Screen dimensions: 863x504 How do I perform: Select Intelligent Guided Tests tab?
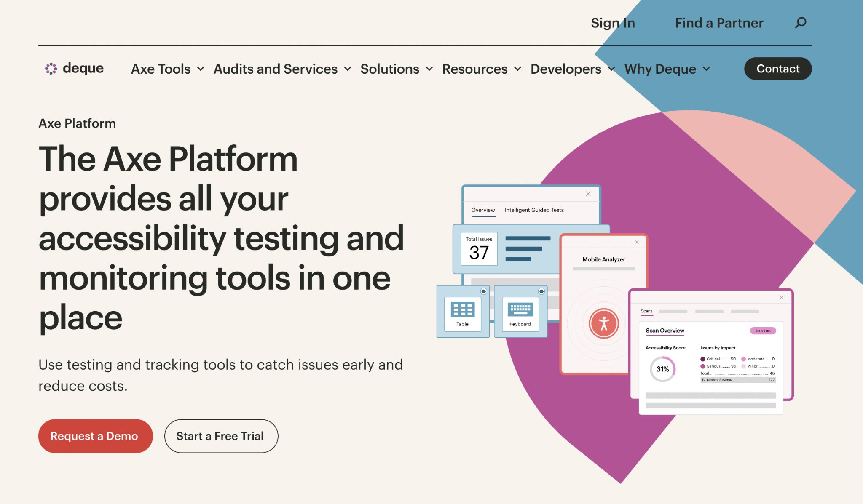click(x=534, y=210)
